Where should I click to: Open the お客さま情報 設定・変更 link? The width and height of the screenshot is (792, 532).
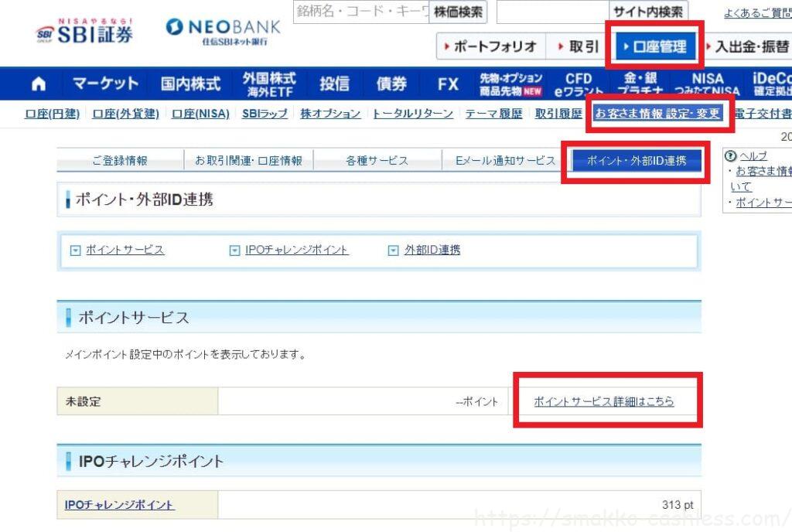(x=657, y=114)
